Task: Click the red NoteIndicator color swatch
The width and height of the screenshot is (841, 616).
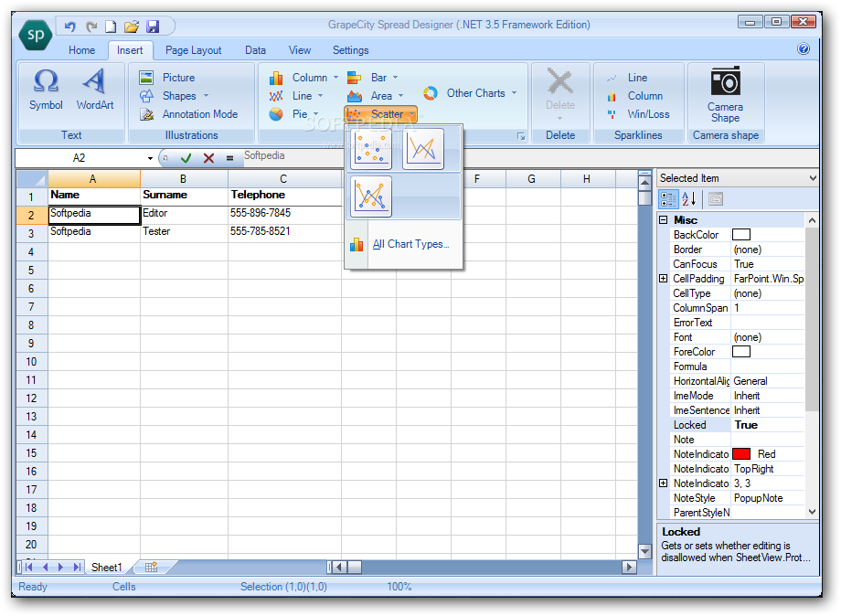Action: (741, 454)
